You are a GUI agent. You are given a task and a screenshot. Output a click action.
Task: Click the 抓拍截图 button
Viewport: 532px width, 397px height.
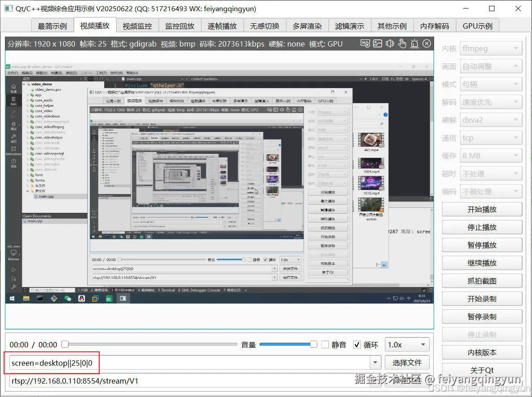tap(482, 281)
